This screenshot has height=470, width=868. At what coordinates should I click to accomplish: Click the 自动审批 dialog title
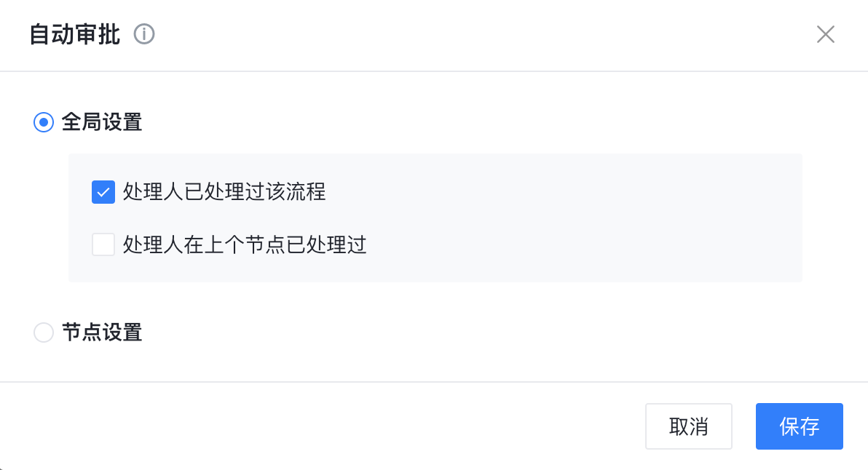75,34
